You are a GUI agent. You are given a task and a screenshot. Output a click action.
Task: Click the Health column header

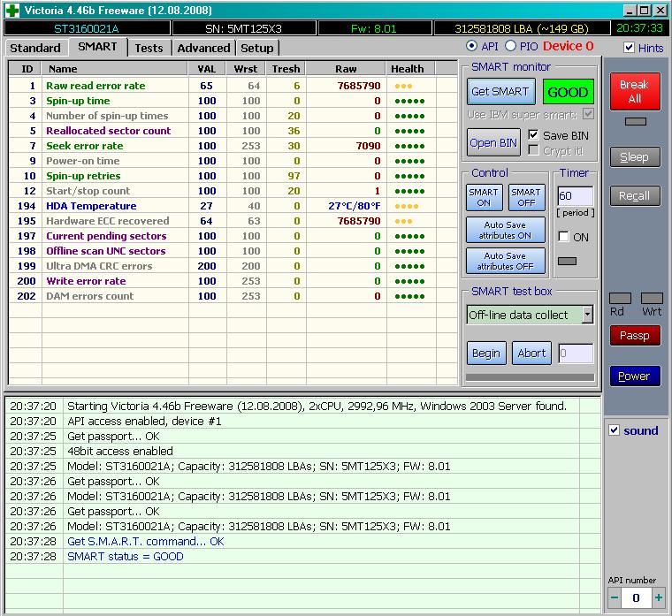pyautogui.click(x=410, y=69)
